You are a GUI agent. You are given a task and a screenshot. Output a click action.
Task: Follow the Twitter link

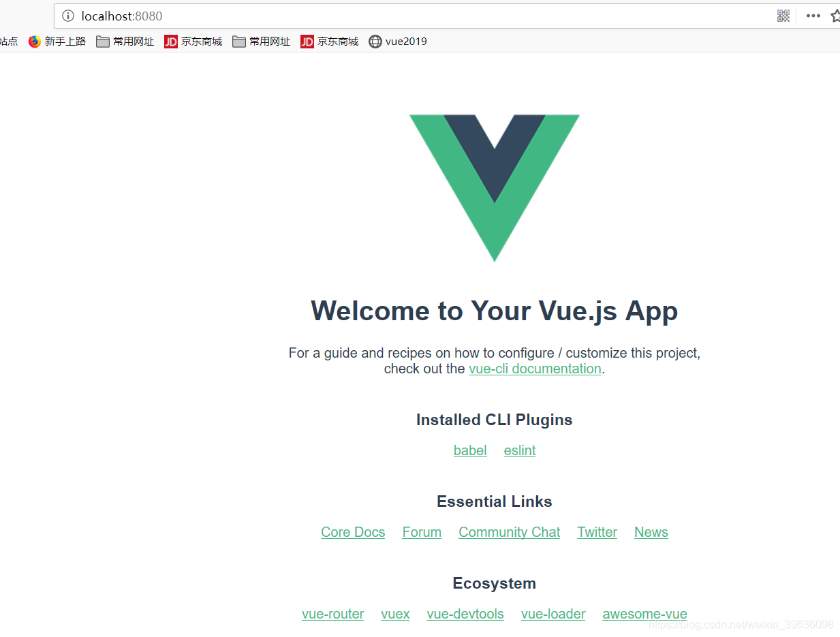(597, 532)
